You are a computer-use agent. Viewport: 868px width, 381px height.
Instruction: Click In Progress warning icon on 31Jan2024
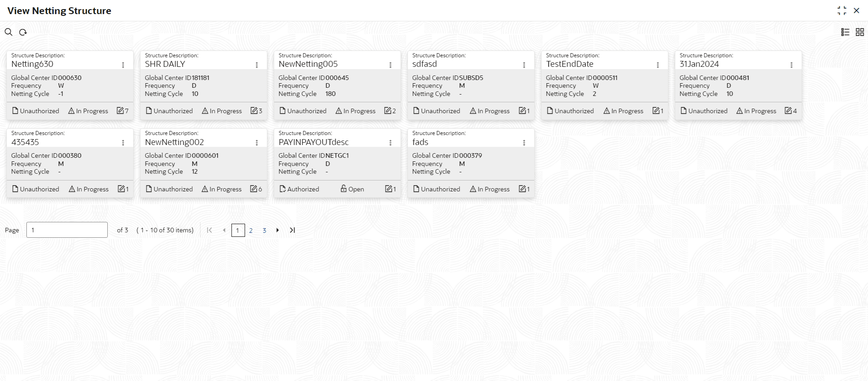pyautogui.click(x=739, y=110)
